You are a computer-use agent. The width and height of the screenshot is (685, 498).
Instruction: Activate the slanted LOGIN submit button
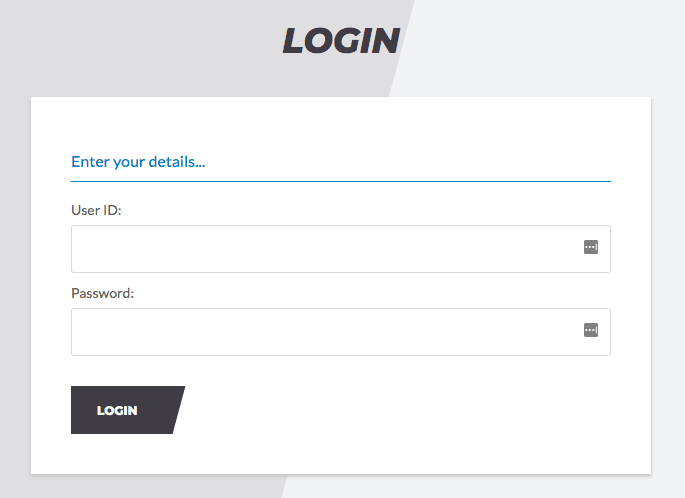[128, 410]
